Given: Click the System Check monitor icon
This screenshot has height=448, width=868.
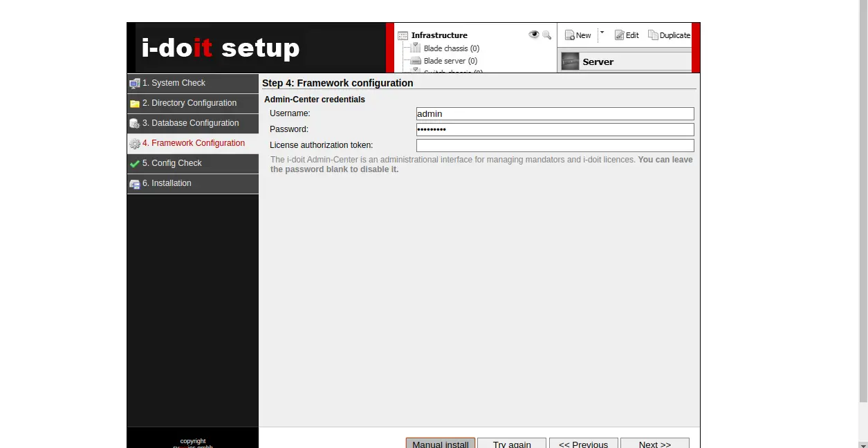Looking at the screenshot, I should pyautogui.click(x=135, y=84).
